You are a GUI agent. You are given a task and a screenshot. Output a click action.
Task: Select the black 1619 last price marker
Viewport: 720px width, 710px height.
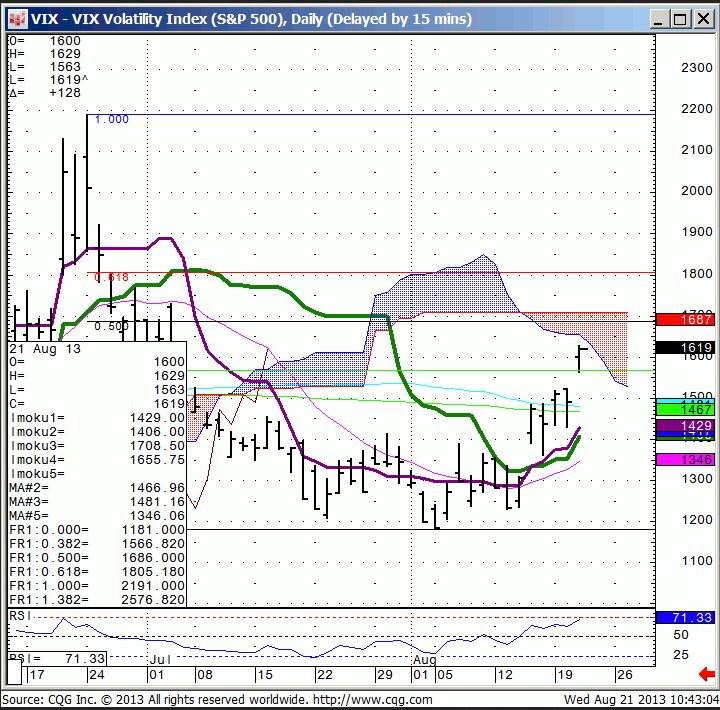[x=685, y=348]
